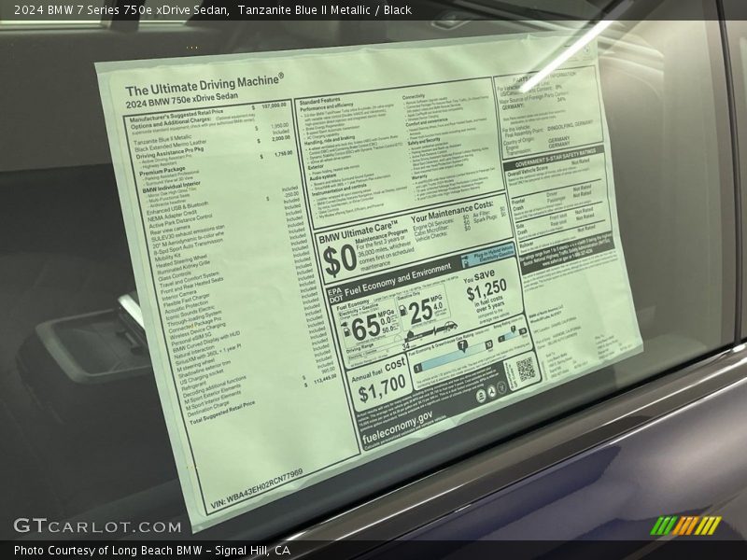Click the 113,445.00 total price value
Image resolution: width=747 pixels, height=560 pixels.
point(325,380)
